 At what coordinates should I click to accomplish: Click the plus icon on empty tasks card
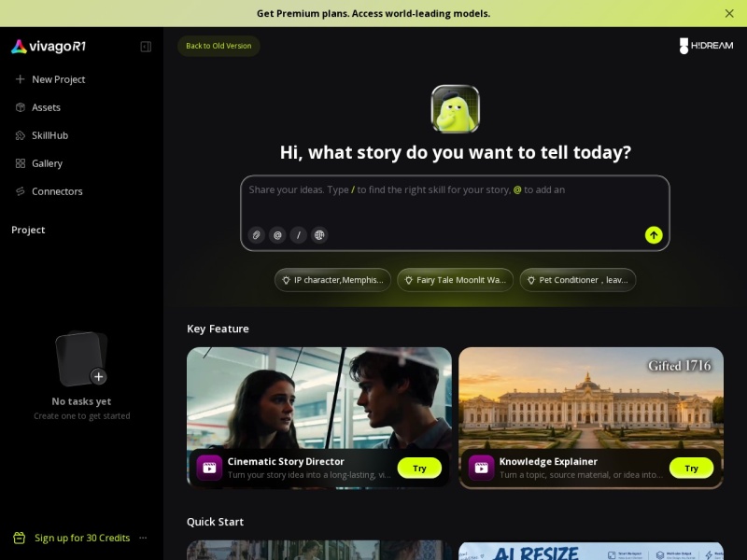[99, 377]
